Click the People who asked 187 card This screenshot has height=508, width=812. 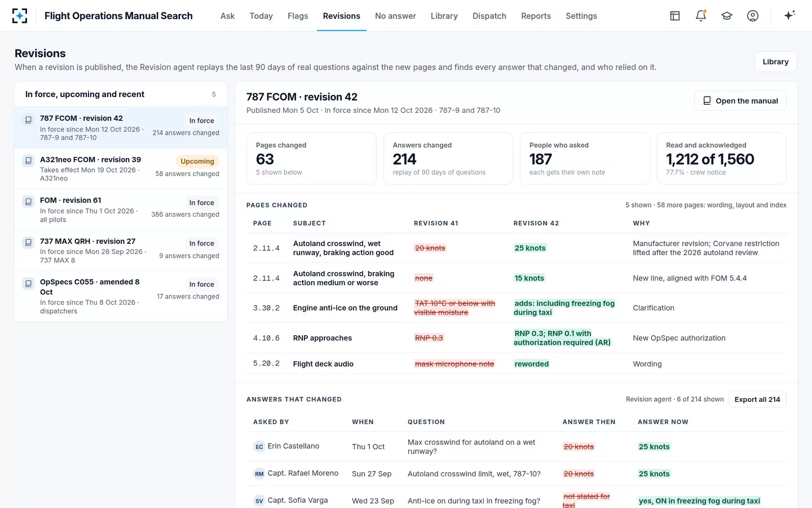[585, 158]
